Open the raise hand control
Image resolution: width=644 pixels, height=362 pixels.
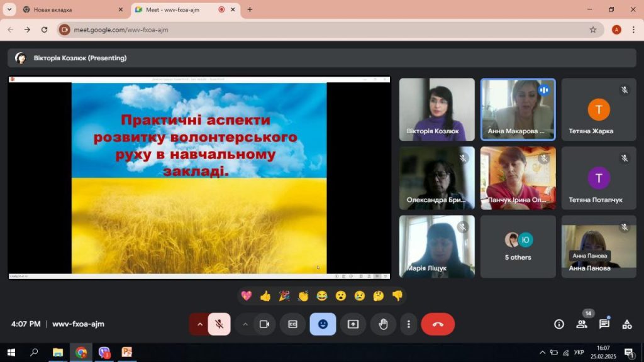point(383,324)
